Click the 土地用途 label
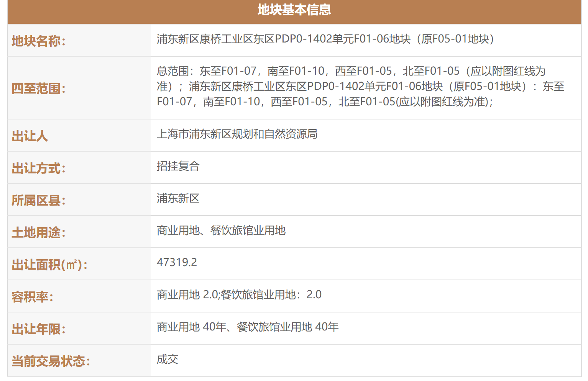 [x=38, y=232]
